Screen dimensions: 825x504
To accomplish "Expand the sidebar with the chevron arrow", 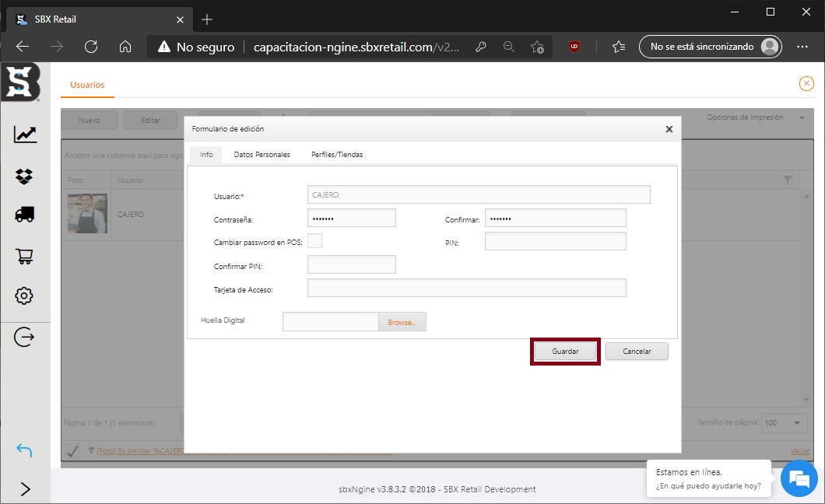I will [x=25, y=489].
